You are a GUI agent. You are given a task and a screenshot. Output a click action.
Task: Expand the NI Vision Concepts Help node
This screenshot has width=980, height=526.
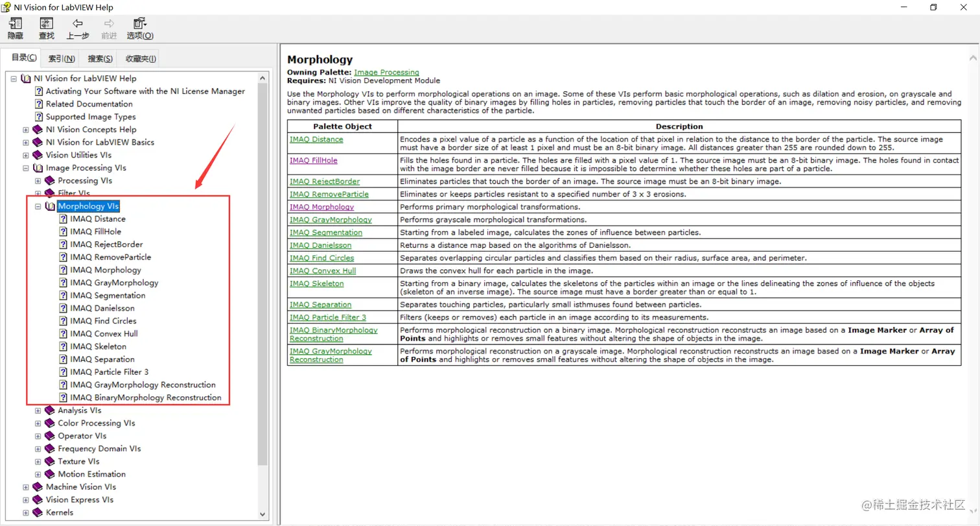(x=26, y=130)
